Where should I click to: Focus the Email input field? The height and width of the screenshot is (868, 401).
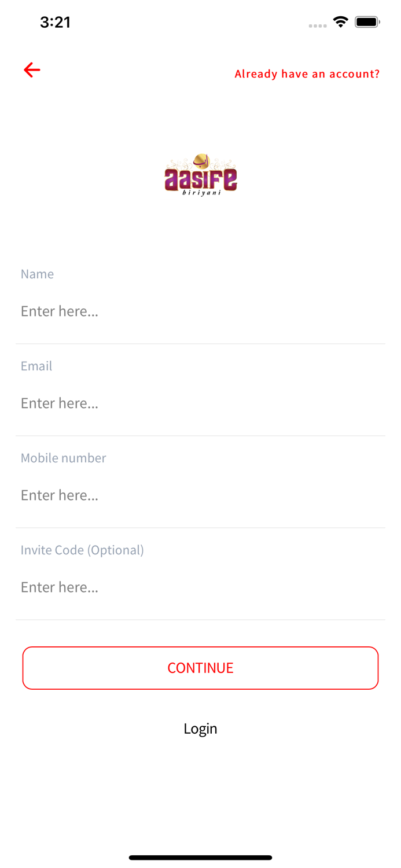pyautogui.click(x=200, y=403)
